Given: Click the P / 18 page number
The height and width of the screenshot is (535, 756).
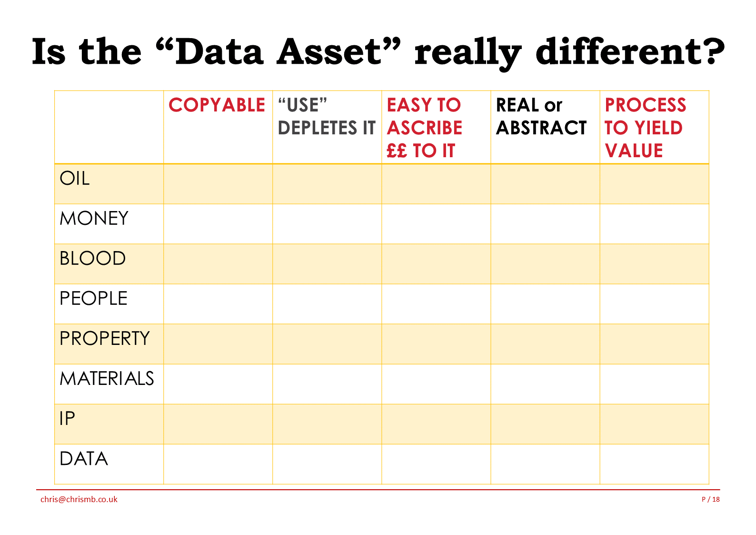Looking at the screenshot, I should pos(710,499).
